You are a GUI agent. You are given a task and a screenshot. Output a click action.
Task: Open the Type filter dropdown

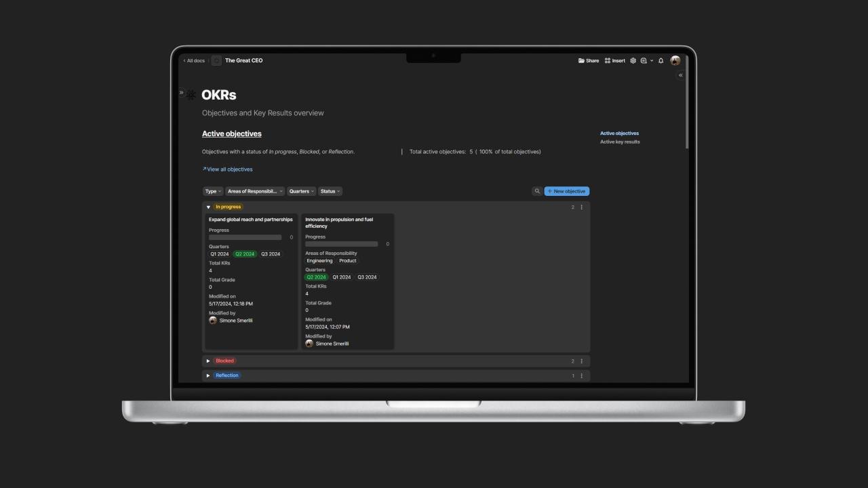(213, 191)
